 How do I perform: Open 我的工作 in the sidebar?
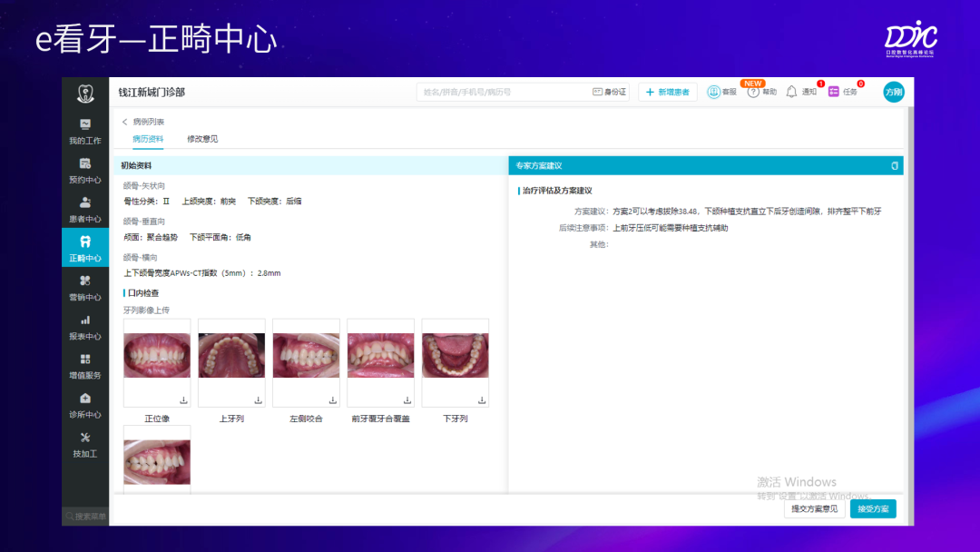click(85, 132)
